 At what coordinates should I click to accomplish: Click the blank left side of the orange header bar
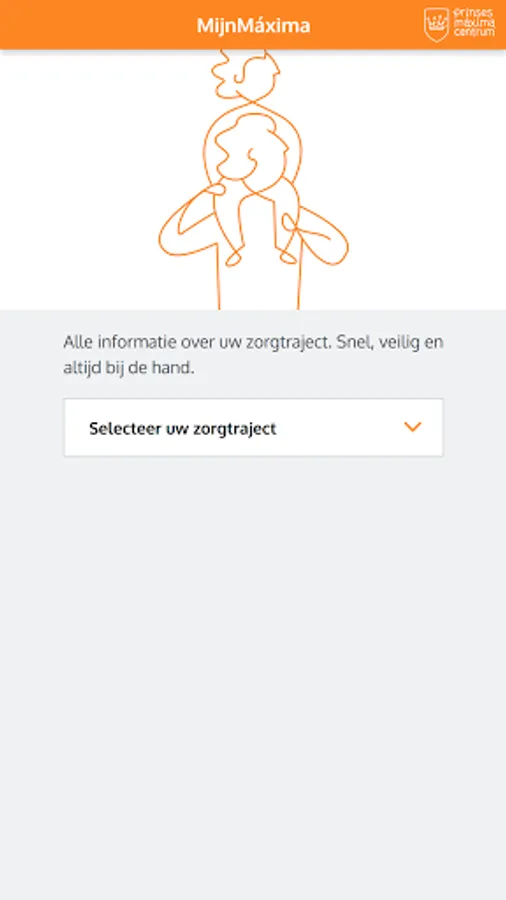(92, 25)
